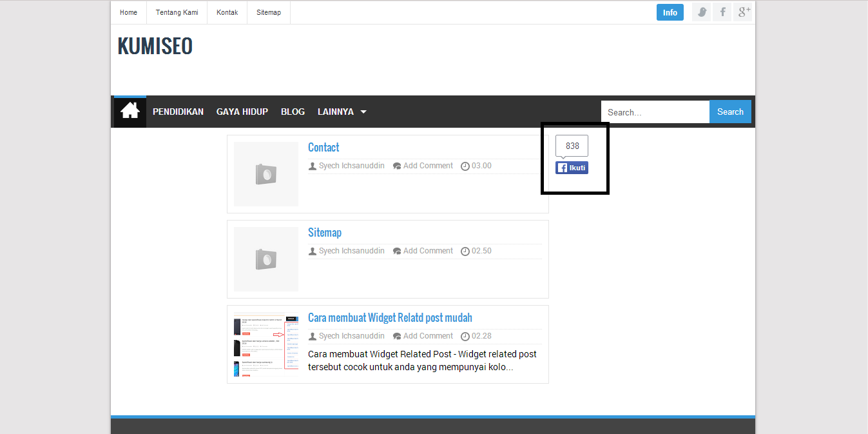
Task: Click the comment icon beside Add Comment on Contact
Action: coord(398,165)
